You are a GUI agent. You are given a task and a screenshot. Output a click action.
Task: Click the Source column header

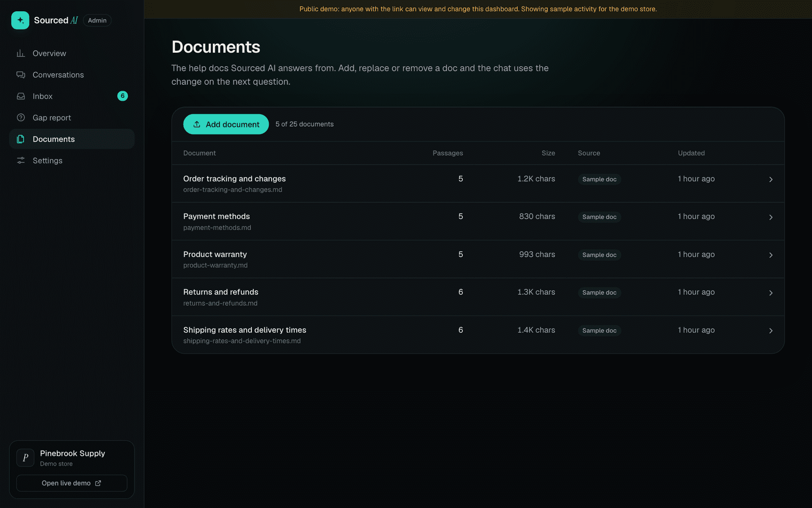589,153
